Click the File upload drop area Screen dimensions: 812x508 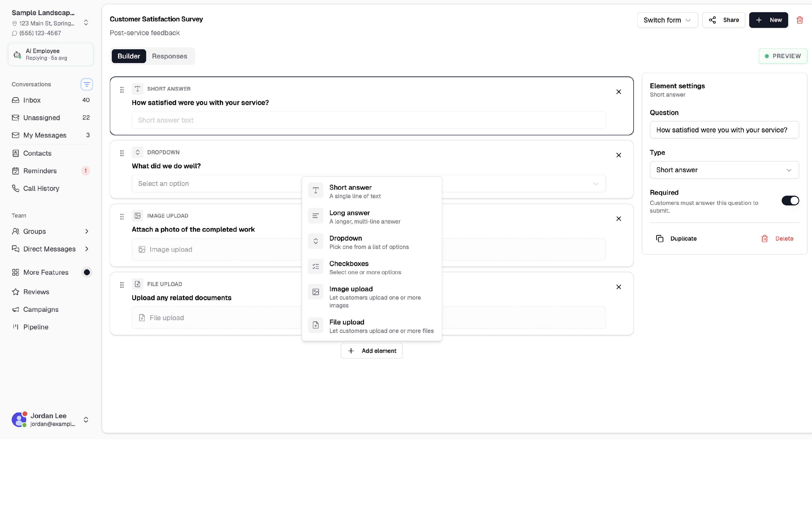[369, 318]
